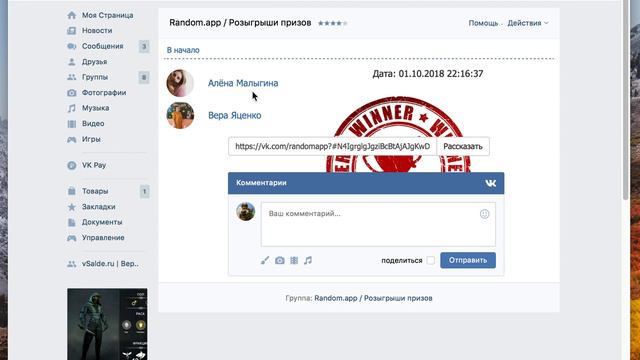Click the film icon beside Видео
This screenshot has height=360, width=640.
(71, 124)
